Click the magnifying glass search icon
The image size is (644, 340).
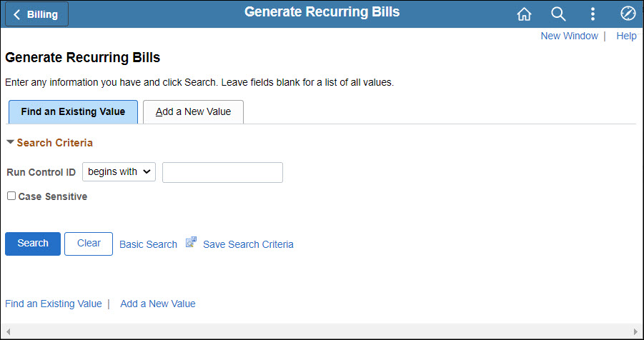(x=558, y=14)
